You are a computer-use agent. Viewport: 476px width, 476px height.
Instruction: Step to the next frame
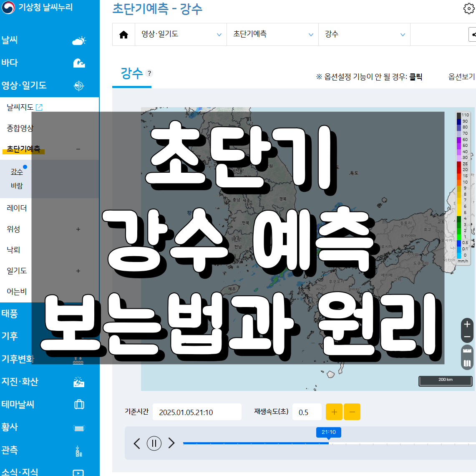(x=171, y=443)
